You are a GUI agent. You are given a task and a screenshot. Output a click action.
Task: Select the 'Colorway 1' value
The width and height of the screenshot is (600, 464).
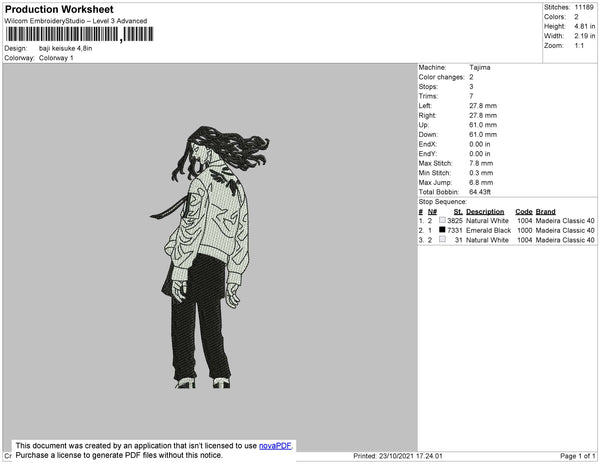point(56,58)
